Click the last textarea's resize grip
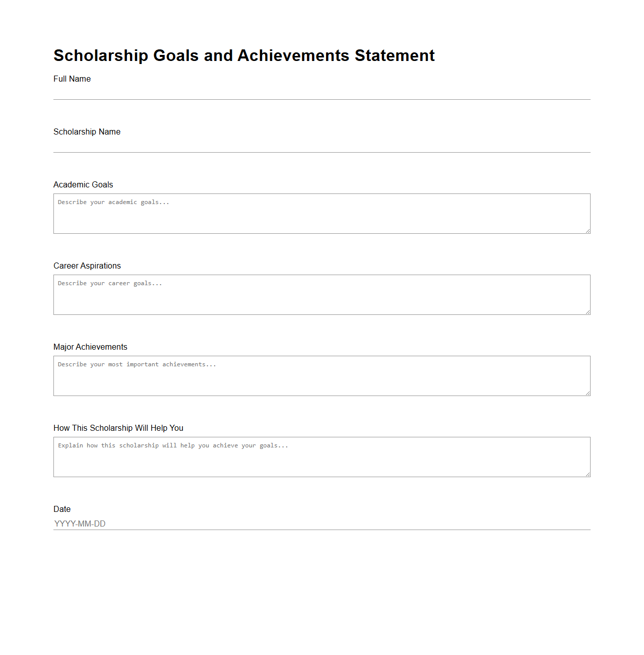 click(587, 474)
